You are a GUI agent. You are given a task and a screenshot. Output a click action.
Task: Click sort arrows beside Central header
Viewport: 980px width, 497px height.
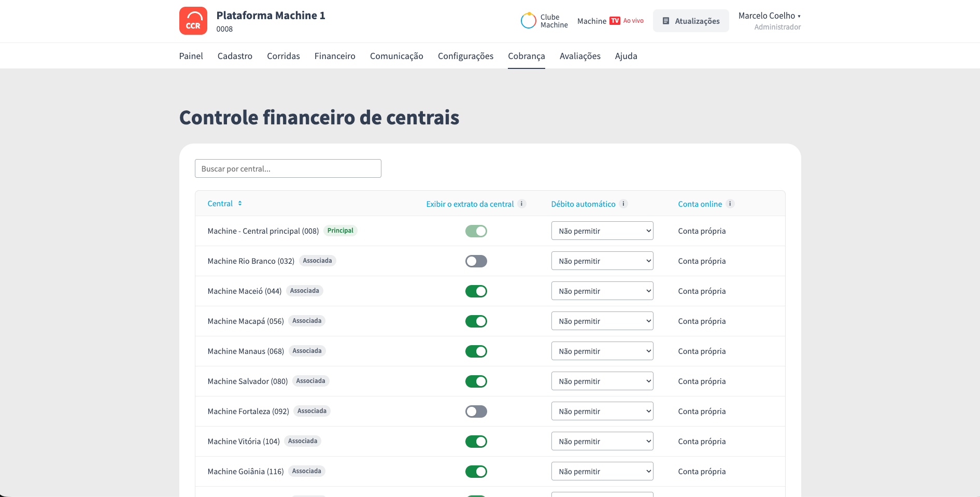240,204
